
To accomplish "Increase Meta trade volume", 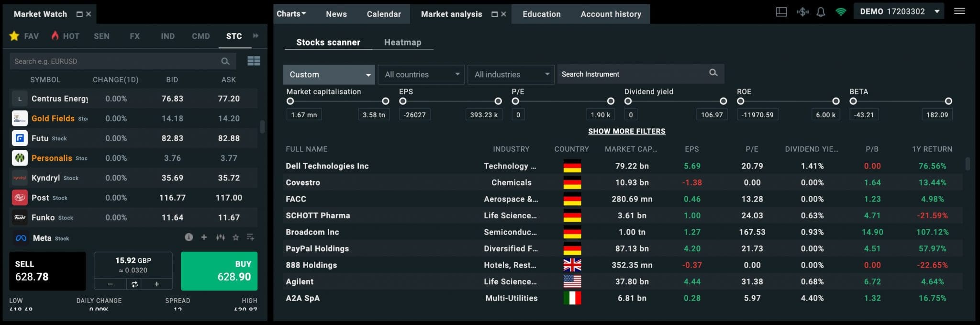I will pos(156,284).
